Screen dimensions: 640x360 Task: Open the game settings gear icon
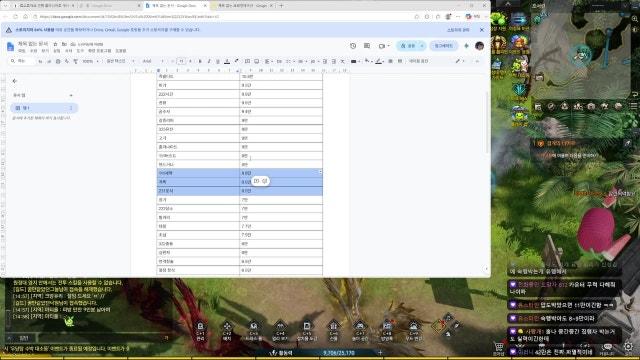pos(628,347)
